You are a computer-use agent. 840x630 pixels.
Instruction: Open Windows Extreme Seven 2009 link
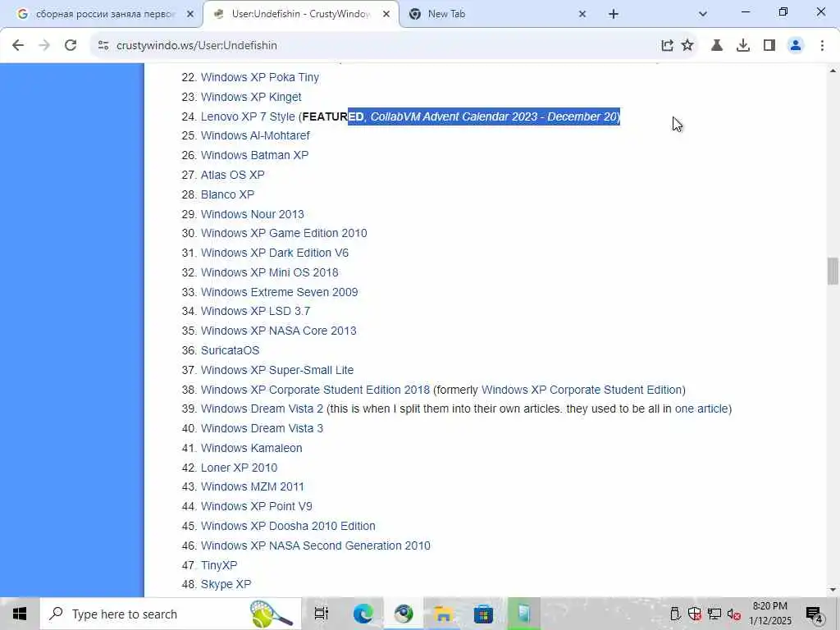[x=279, y=292]
